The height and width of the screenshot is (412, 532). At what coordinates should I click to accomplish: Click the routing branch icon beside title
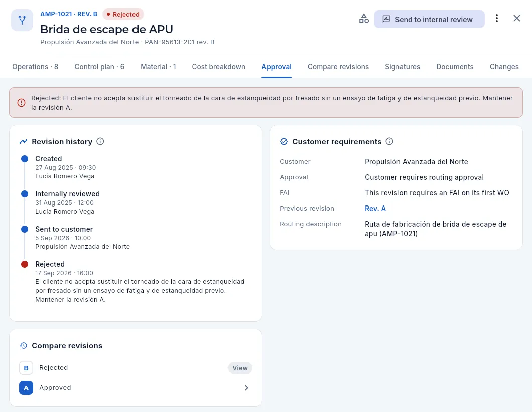pyautogui.click(x=22, y=20)
